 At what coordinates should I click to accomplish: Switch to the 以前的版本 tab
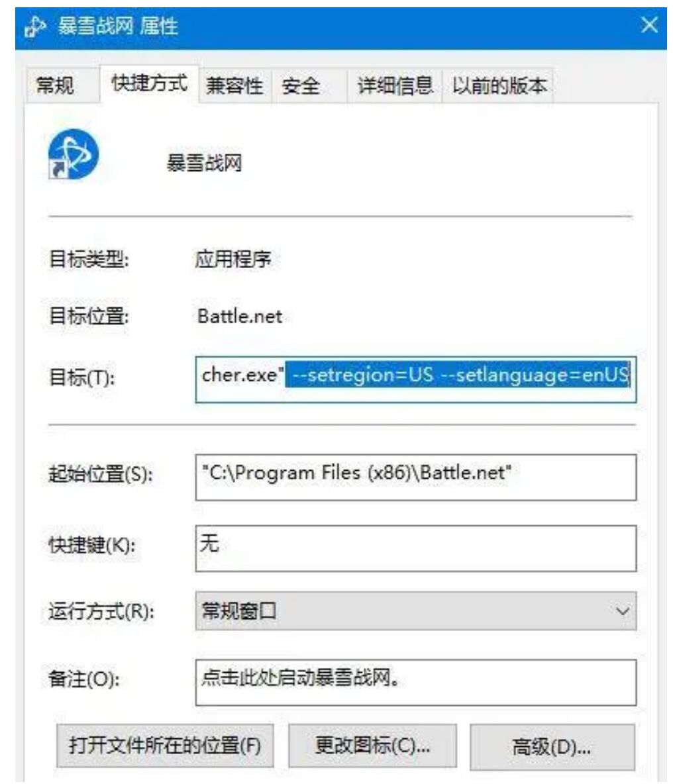[499, 85]
